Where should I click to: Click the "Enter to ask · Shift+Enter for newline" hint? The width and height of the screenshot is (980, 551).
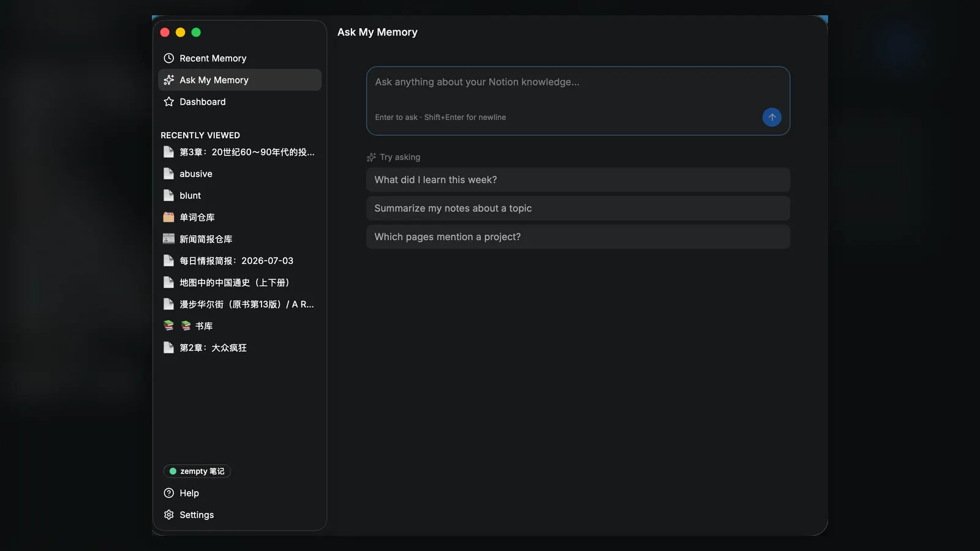[440, 118]
